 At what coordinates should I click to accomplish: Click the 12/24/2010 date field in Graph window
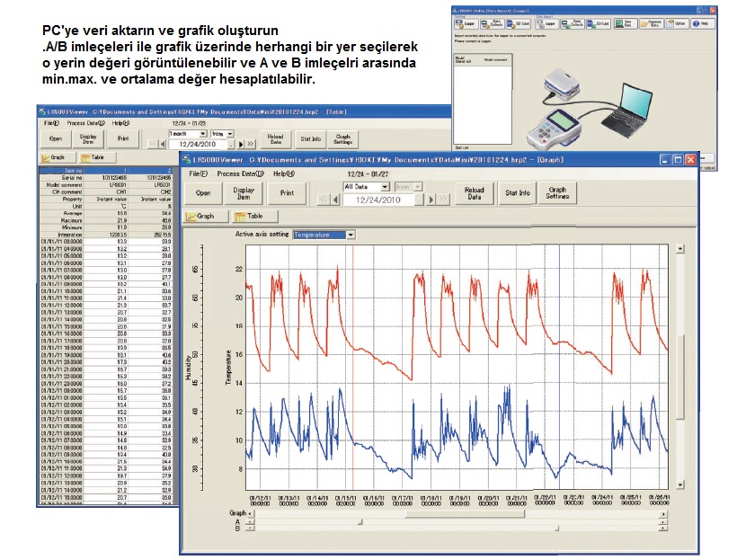(x=372, y=200)
